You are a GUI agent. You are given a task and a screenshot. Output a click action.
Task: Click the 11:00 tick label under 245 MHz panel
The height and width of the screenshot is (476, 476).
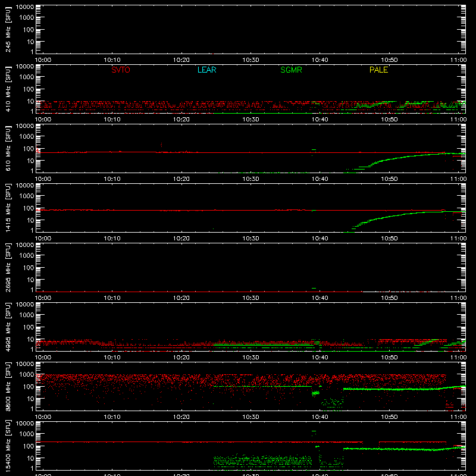[x=458, y=60]
